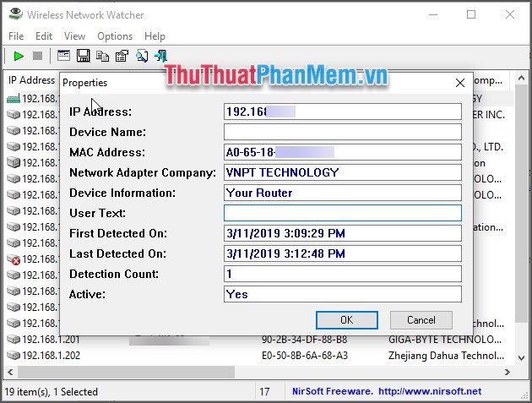Viewport: 532px width, 403px height.
Task: Click the red X inactive device icon
Action: (14, 259)
